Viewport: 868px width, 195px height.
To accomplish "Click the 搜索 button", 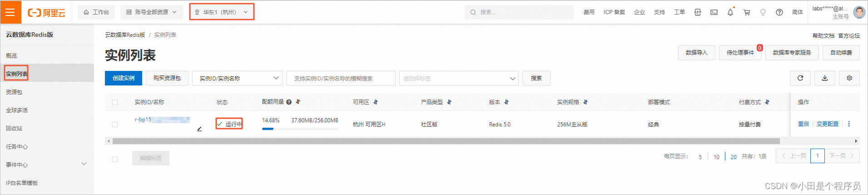I will [x=536, y=78].
